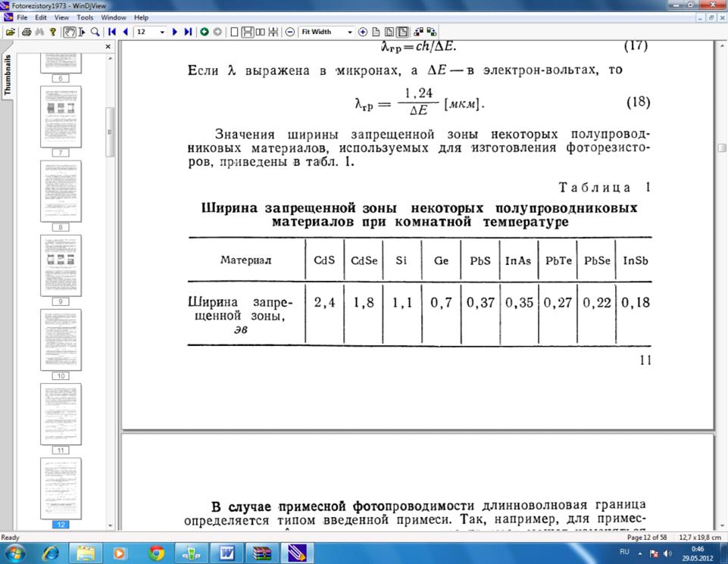728x564 pixels.
Task: Open page 8 thumbnail
Action: (61, 191)
